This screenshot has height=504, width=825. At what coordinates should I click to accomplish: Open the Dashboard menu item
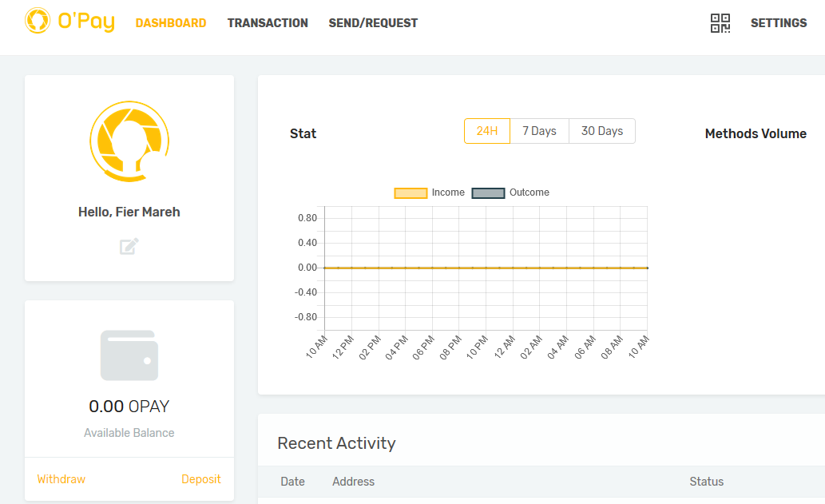pyautogui.click(x=171, y=23)
